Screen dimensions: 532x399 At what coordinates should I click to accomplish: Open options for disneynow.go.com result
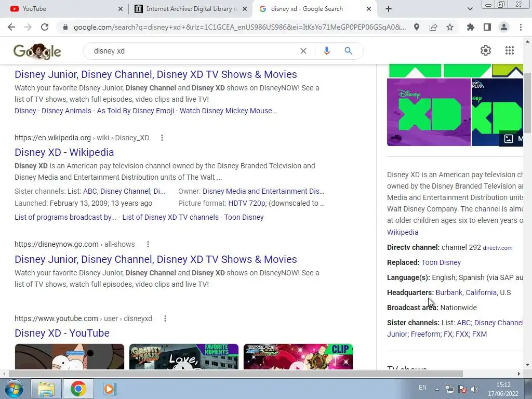(x=148, y=244)
